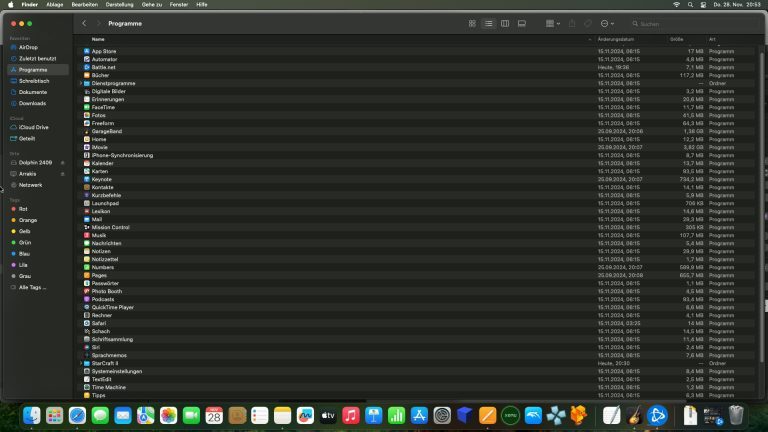Viewport: 768px width, 432px height.
Task: Open the Fenster menu
Action: point(179,4)
